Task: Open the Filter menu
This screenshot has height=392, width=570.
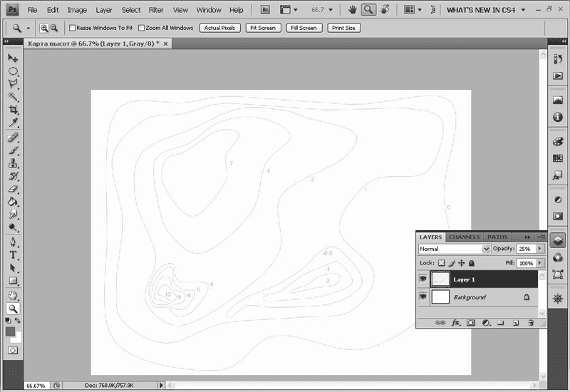Action: click(156, 10)
